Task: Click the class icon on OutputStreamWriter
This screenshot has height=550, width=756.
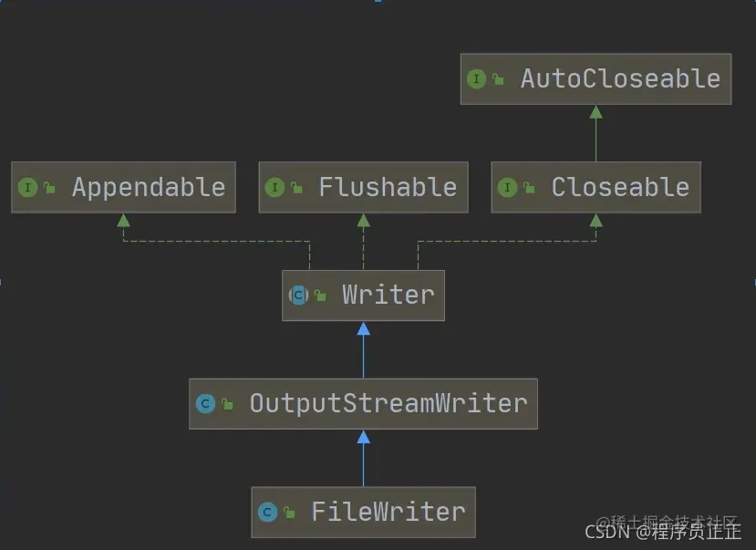Action: click(205, 403)
